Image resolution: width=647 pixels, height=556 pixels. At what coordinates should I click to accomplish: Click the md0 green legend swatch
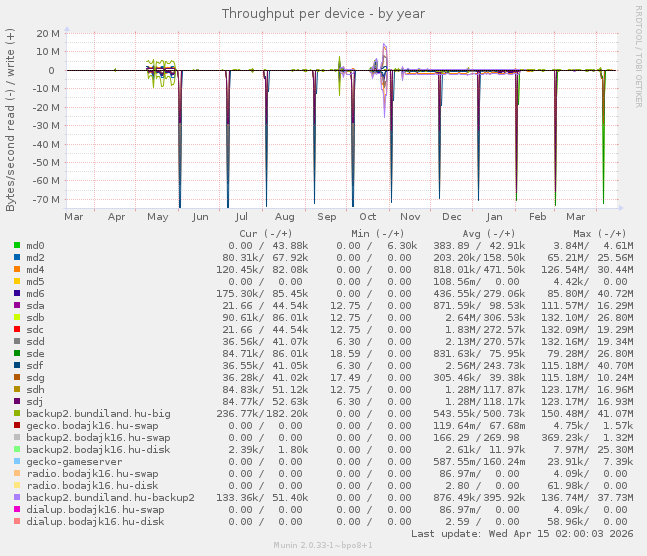point(17,245)
